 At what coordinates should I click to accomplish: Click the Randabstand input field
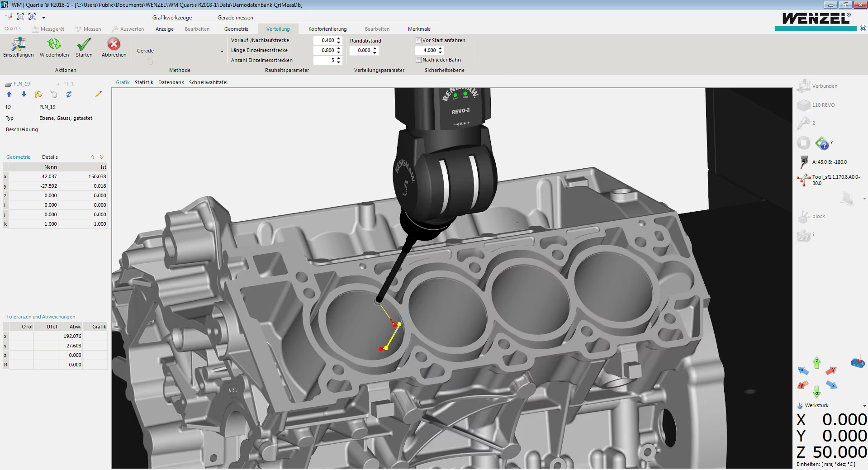361,51
